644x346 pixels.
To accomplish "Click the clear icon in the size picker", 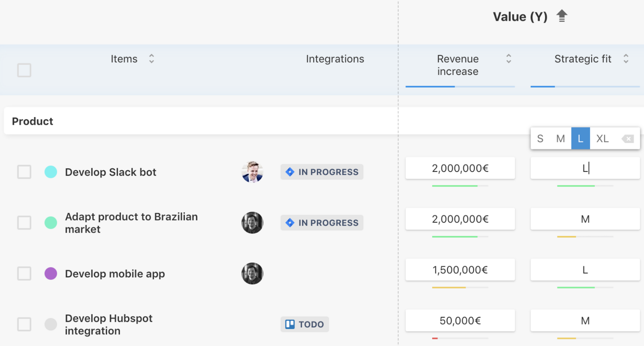I will [628, 139].
